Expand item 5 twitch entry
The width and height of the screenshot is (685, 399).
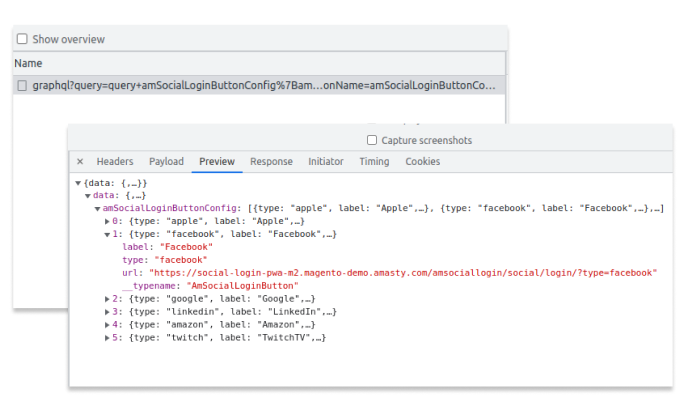pos(107,338)
